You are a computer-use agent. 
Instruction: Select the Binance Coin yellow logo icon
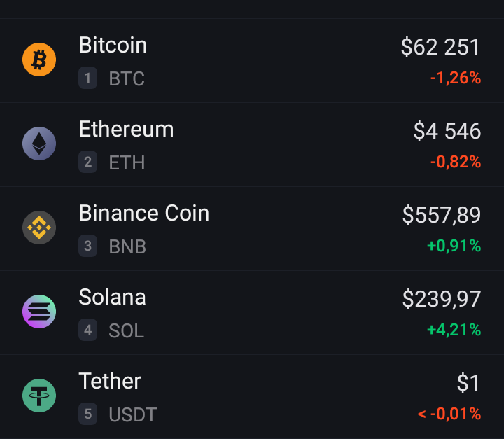(x=39, y=228)
